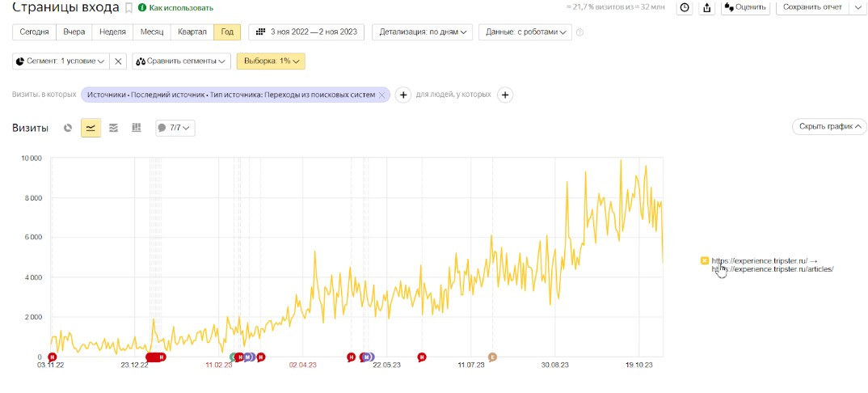The height and width of the screenshot is (393, 868).
Task: Select the 'Год' period option
Action: coord(227,32)
